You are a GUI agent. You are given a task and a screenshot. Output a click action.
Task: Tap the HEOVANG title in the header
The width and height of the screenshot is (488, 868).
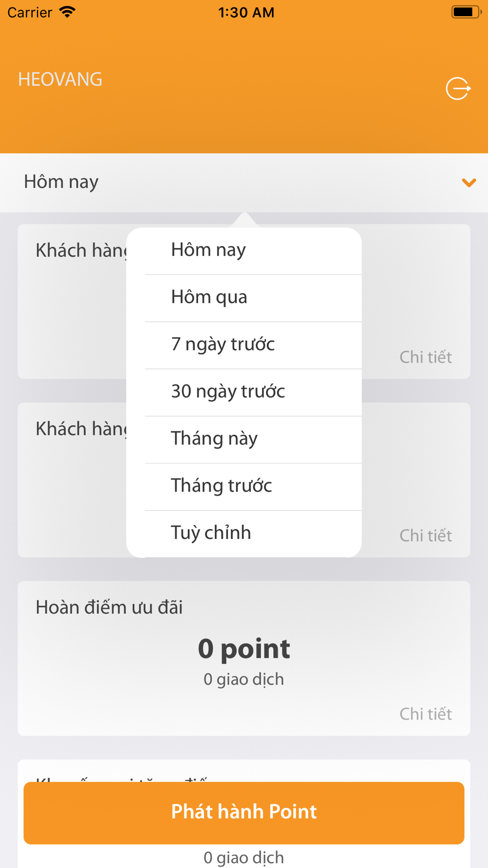60,80
